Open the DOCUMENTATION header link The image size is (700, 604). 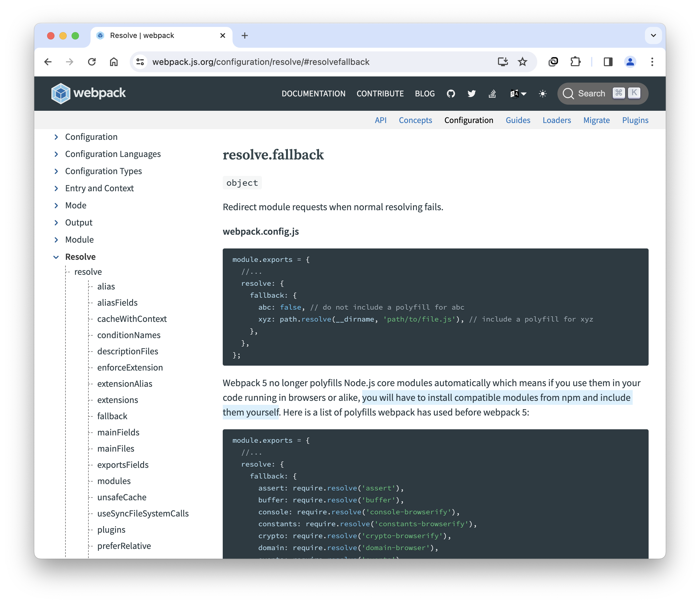tap(313, 94)
